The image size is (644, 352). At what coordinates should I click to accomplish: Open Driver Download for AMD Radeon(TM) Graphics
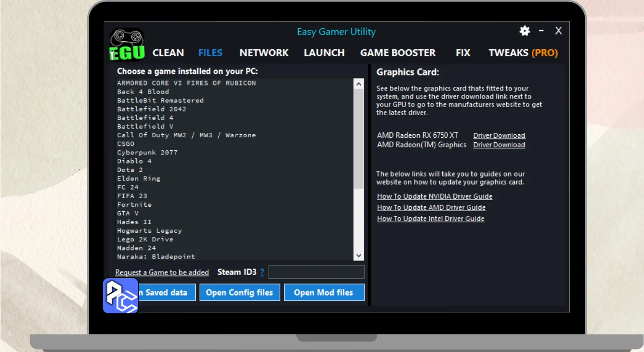(499, 145)
